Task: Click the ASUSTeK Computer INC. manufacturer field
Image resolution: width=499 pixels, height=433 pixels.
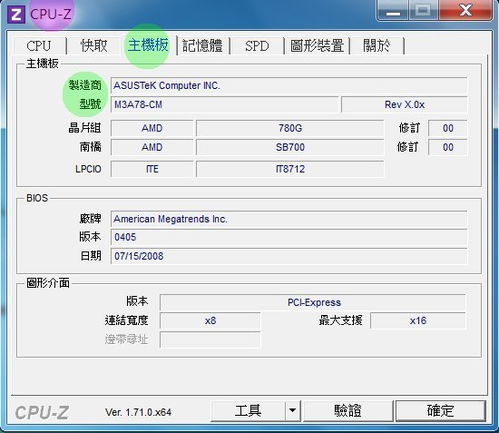Action: [x=289, y=86]
